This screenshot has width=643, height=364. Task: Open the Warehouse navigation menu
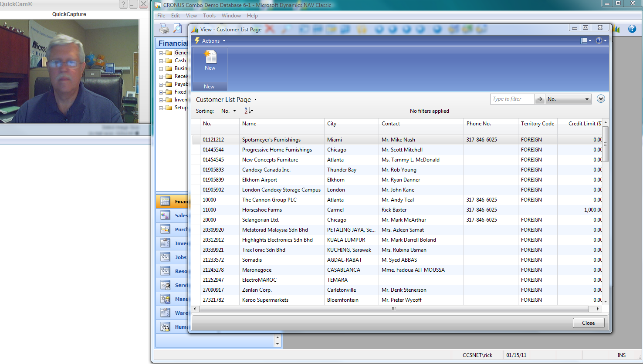(172, 313)
